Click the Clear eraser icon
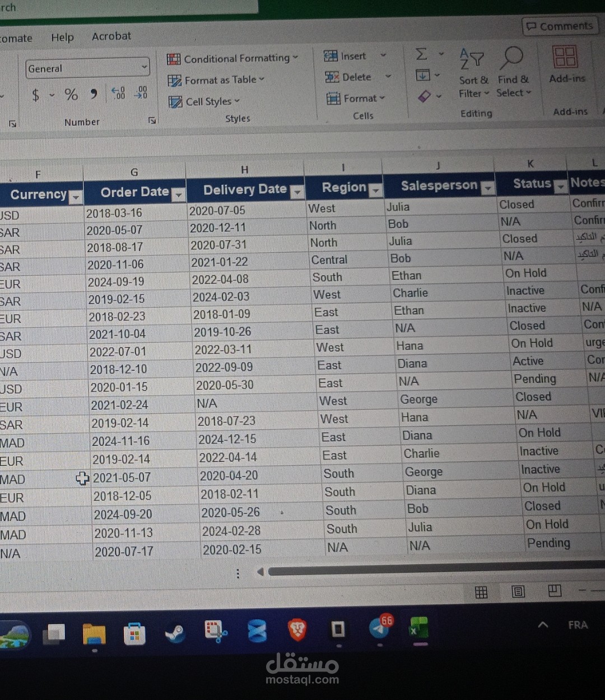The image size is (605, 700). pyautogui.click(x=425, y=96)
